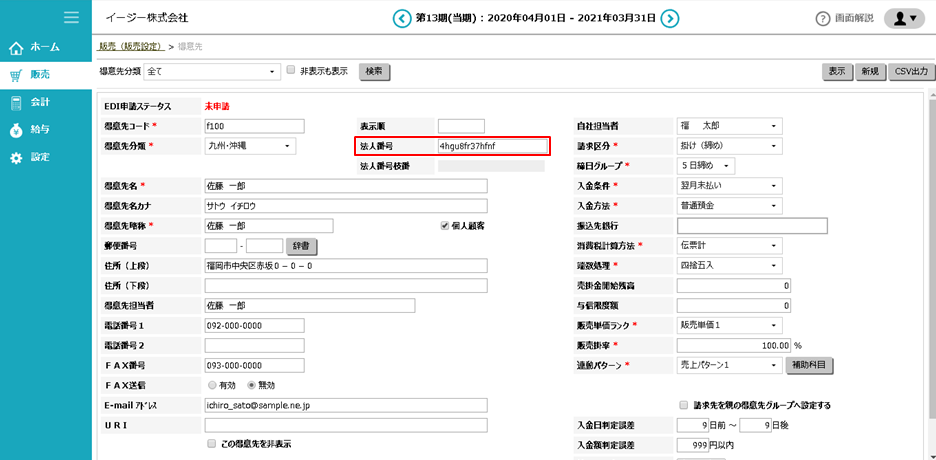The width and height of the screenshot is (936, 460).
Task: Open the 画面解説 help icon
Action: coord(823,19)
